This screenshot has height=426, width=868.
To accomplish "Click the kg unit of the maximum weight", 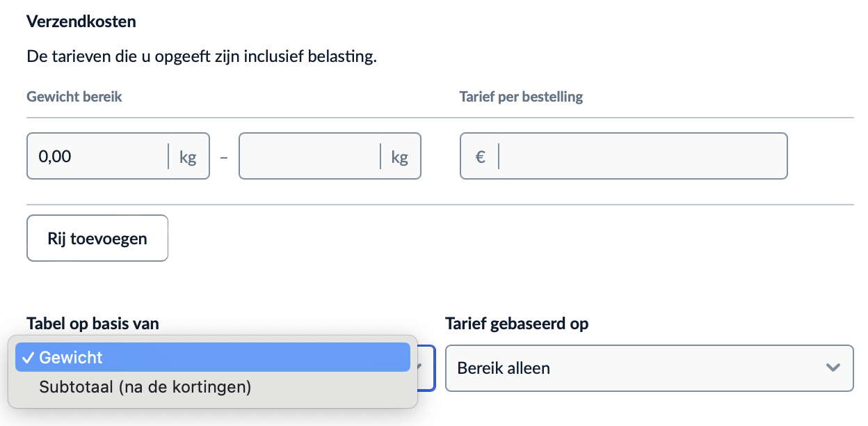I will tap(399, 157).
